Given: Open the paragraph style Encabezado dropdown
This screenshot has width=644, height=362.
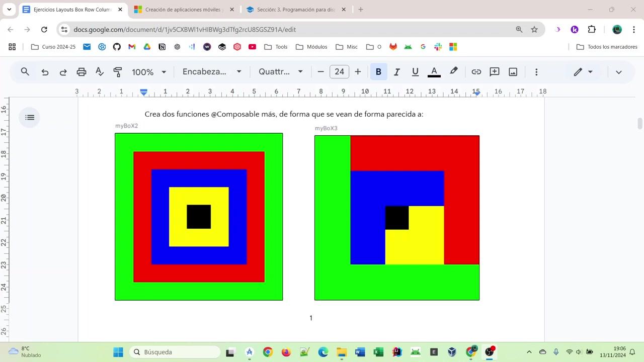Looking at the screenshot, I should point(212,72).
